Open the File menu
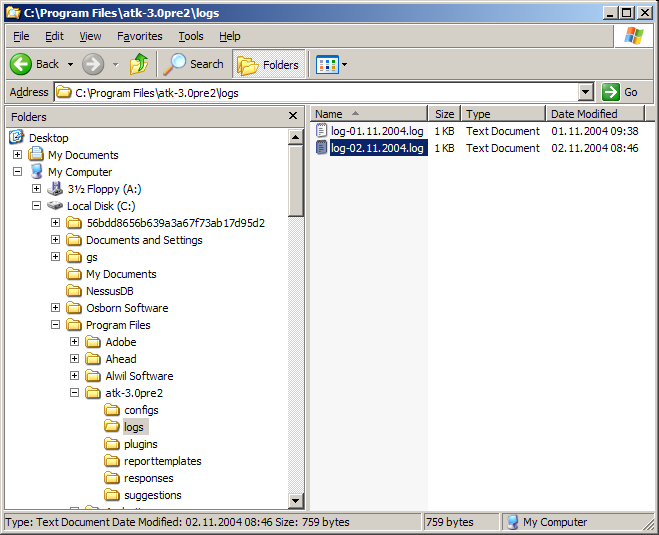659x535 pixels. [x=21, y=37]
